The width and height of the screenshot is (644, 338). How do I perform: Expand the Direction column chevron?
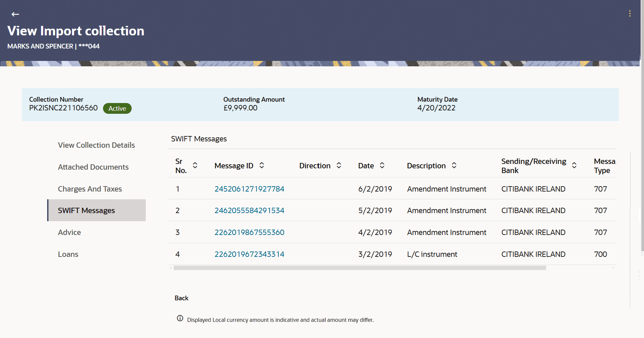coord(339,165)
